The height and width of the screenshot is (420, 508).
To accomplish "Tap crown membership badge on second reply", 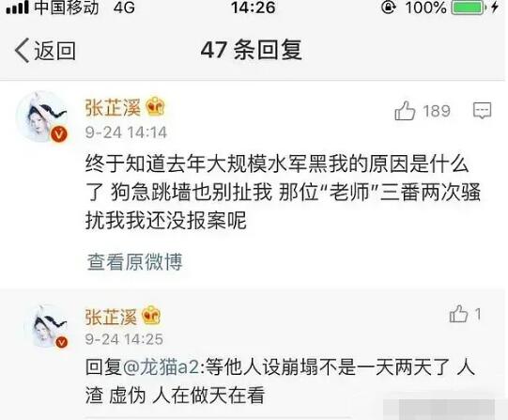I will (151, 316).
